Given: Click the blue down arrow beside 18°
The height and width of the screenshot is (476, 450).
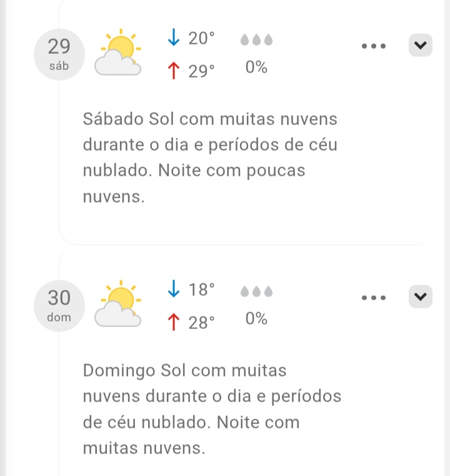Looking at the screenshot, I should [173, 290].
